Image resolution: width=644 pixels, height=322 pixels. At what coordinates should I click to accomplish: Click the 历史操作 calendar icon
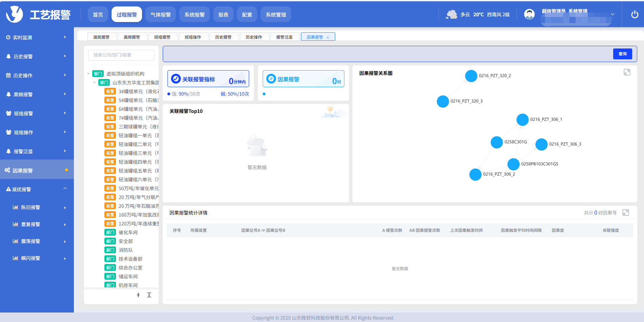(8, 75)
